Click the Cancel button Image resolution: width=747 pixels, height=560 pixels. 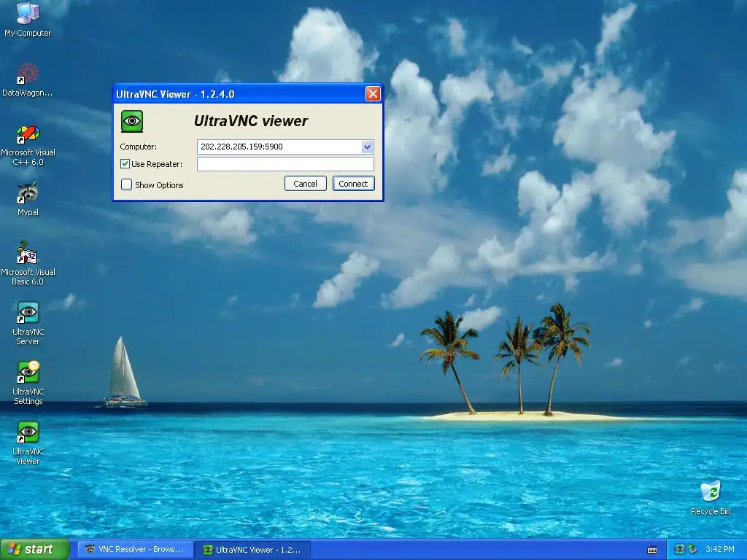pos(306,183)
